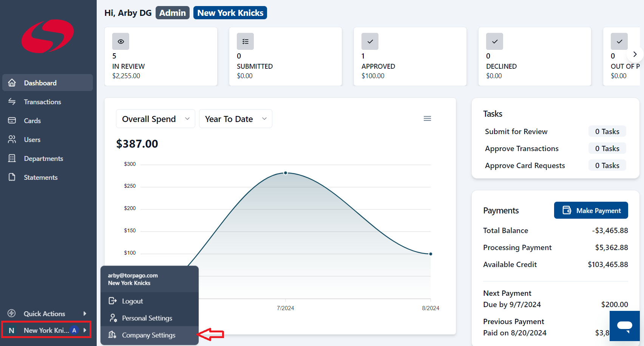Go to Dashboard in sidebar

coord(48,83)
